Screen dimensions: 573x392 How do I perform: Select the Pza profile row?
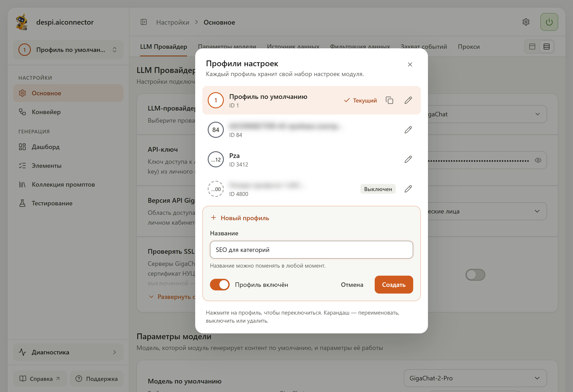(x=311, y=160)
